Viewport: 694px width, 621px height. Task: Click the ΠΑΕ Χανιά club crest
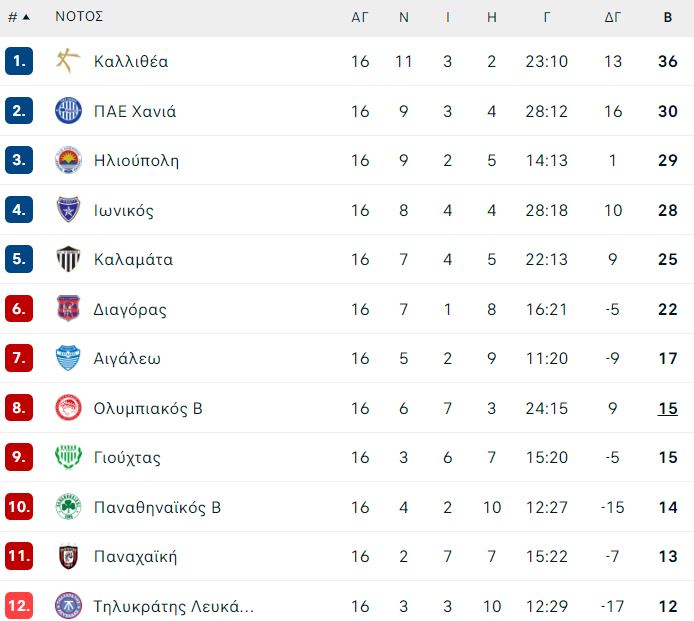68,111
